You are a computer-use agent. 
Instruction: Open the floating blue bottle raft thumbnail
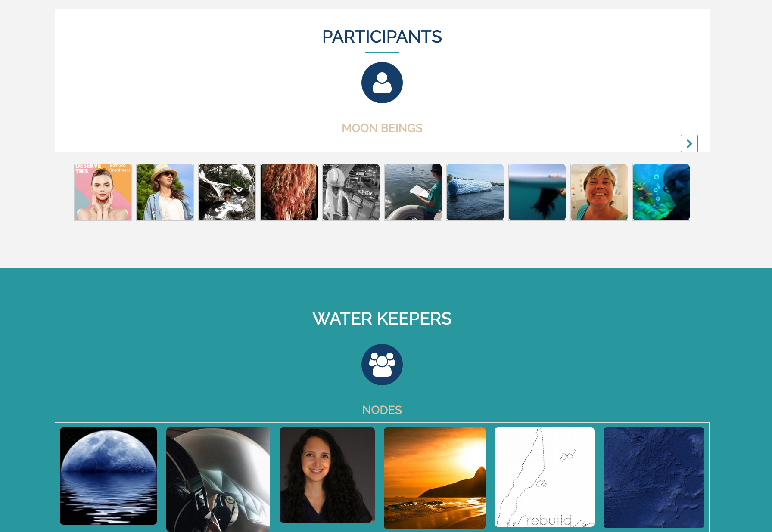click(x=475, y=192)
